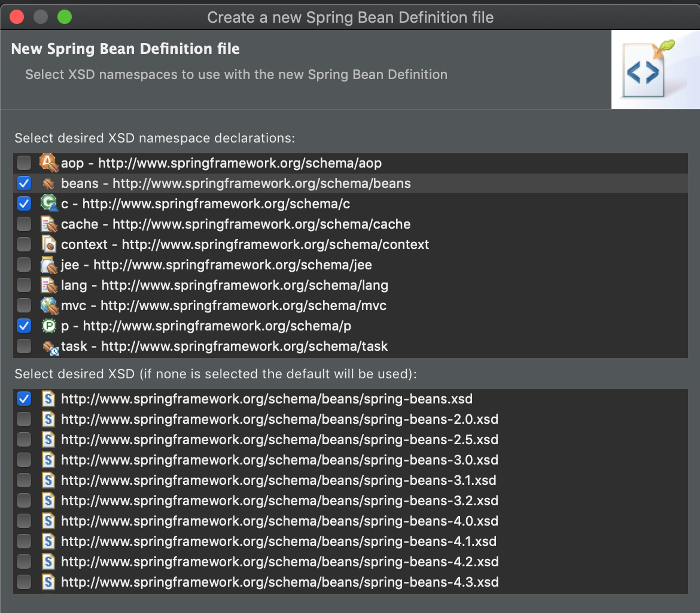Click the Spring Bean Definition wizard banner image
This screenshot has height=613, width=700.
655,69
